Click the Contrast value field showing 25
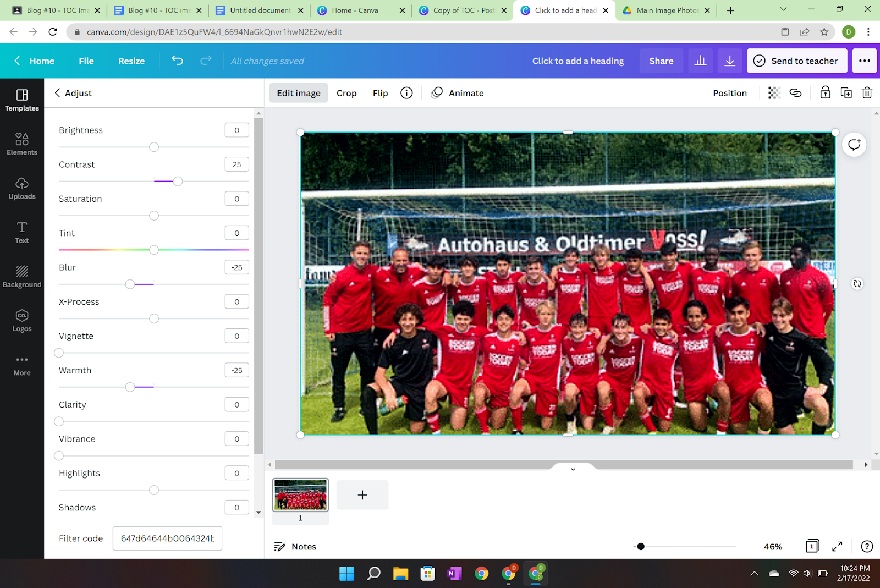The image size is (880, 588). pos(237,164)
